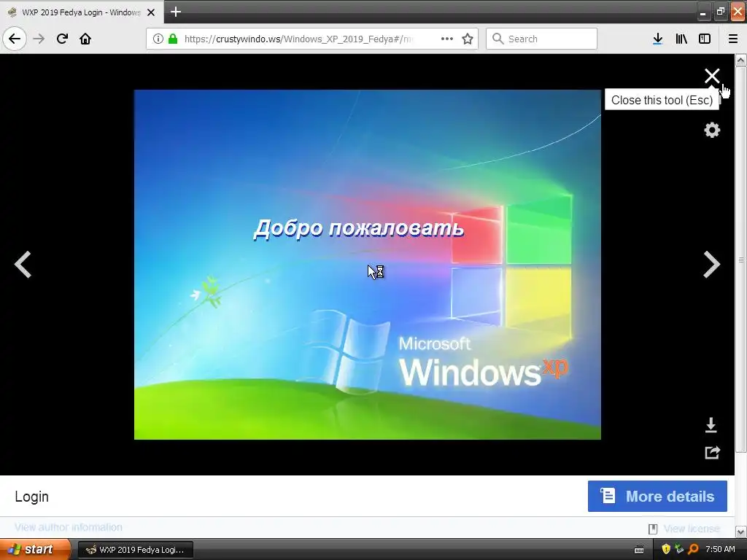Click the Login caption text
This screenshot has height=560, width=747.
click(31, 496)
